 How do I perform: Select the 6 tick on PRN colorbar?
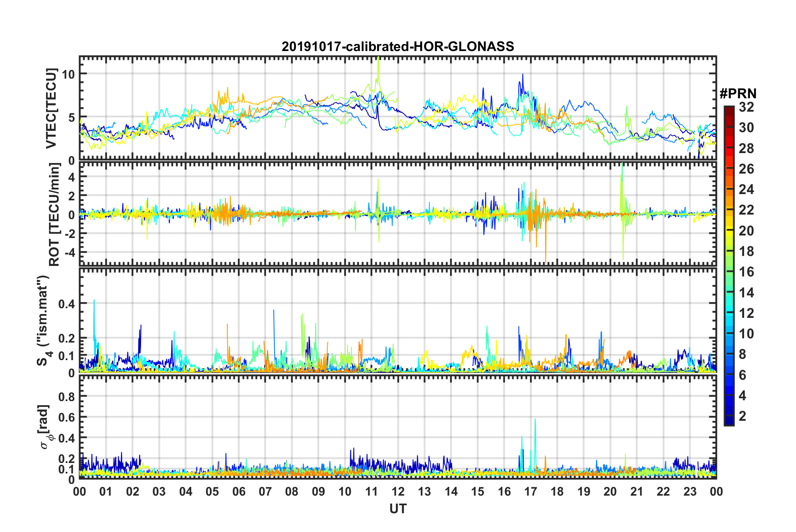pos(742,375)
